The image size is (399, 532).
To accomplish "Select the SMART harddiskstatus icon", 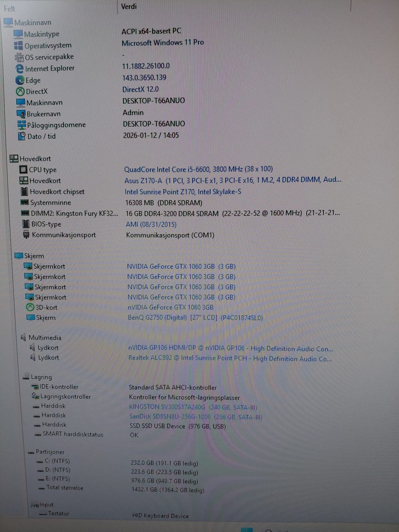I will pos(38,434).
